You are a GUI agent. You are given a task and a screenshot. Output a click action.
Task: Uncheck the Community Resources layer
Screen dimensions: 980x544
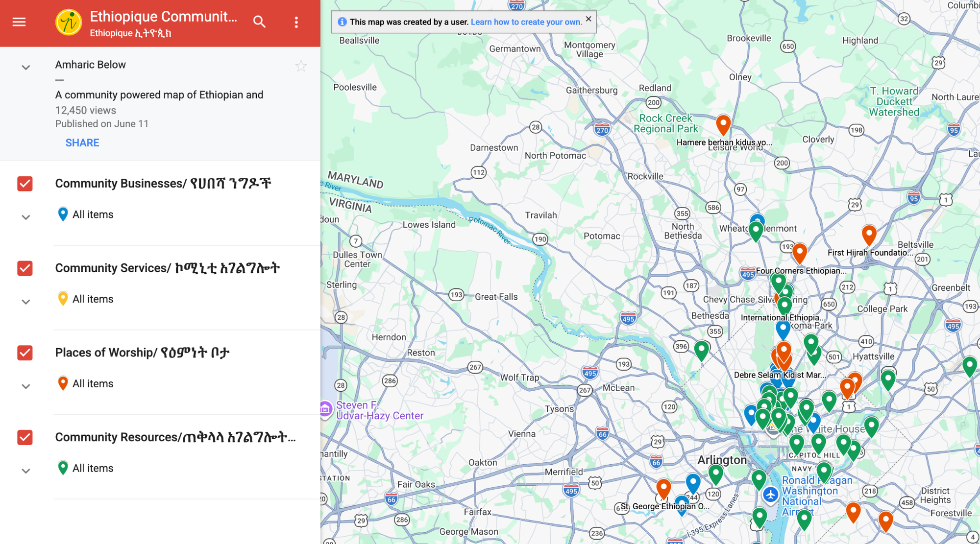(25, 437)
